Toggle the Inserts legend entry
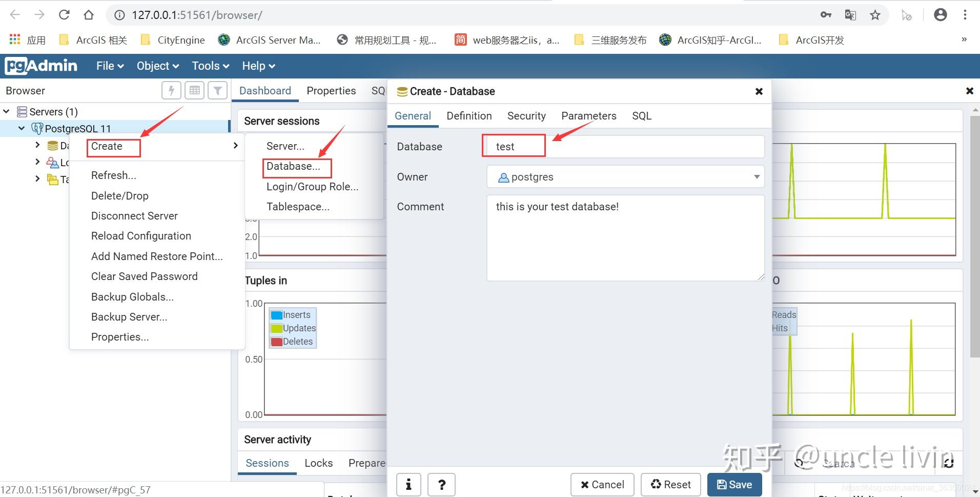 (x=292, y=314)
